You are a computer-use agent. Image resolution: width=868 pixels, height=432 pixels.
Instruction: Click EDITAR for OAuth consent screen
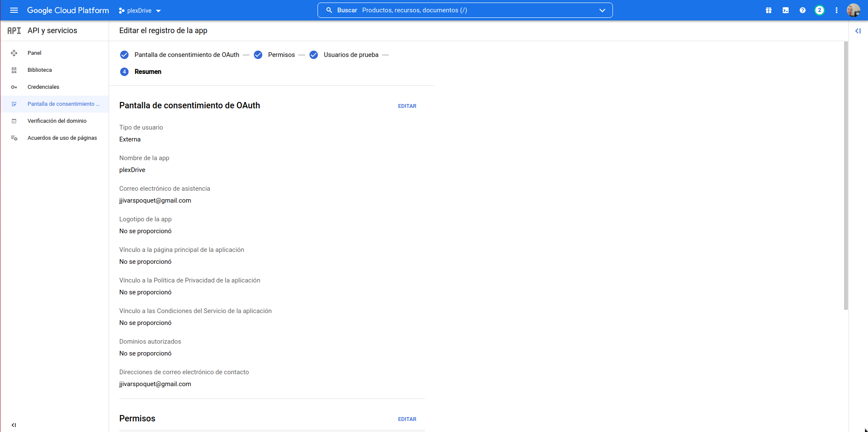407,106
